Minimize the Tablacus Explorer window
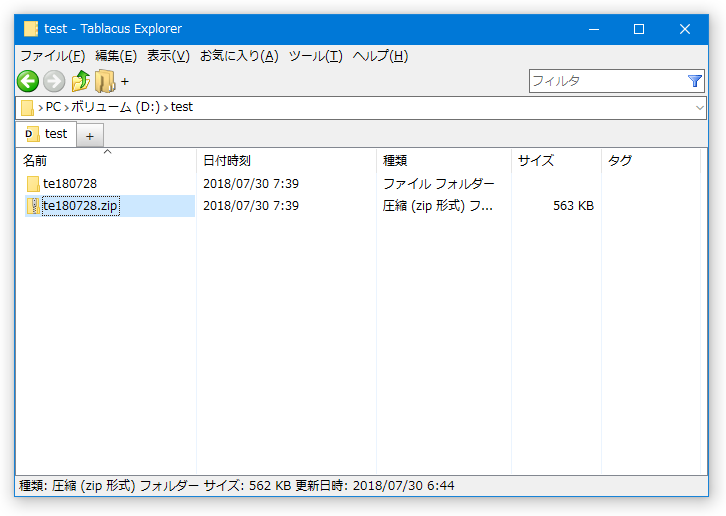 (594, 29)
